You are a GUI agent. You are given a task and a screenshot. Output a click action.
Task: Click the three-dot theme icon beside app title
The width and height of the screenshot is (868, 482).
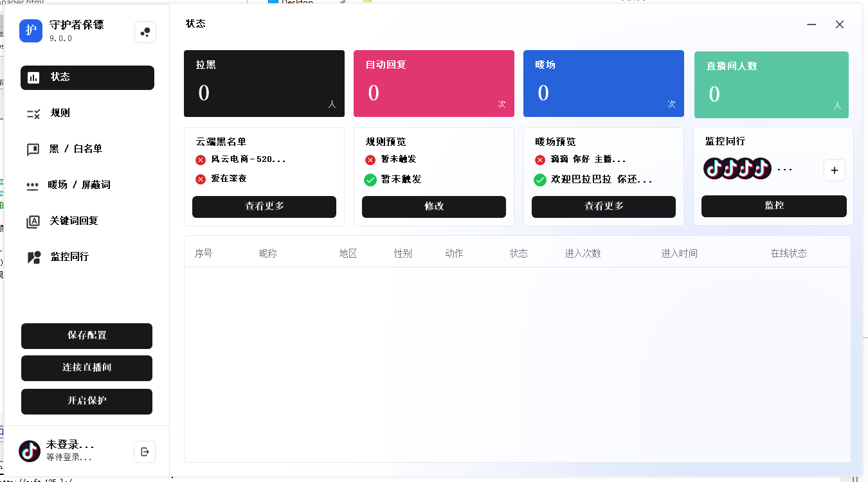click(x=145, y=32)
